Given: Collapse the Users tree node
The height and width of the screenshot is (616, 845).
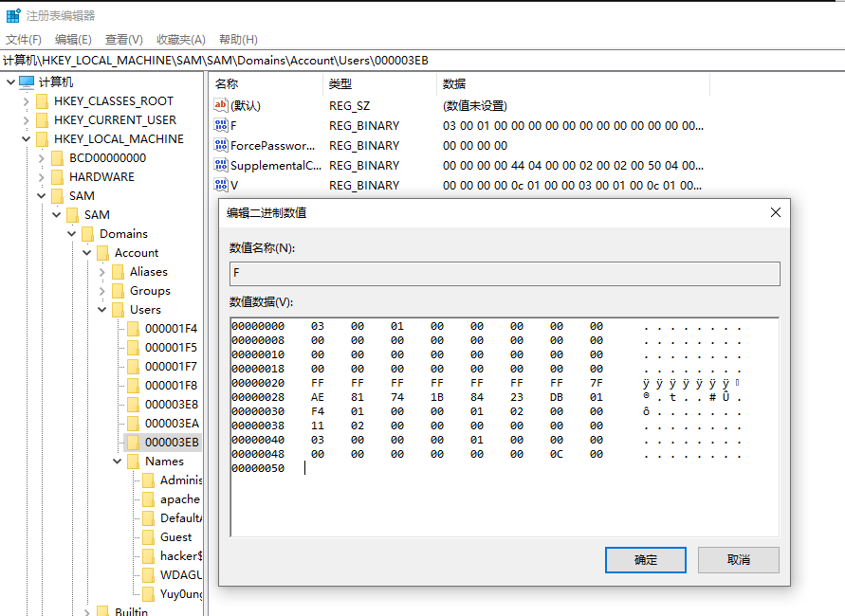Looking at the screenshot, I should click(x=101, y=310).
